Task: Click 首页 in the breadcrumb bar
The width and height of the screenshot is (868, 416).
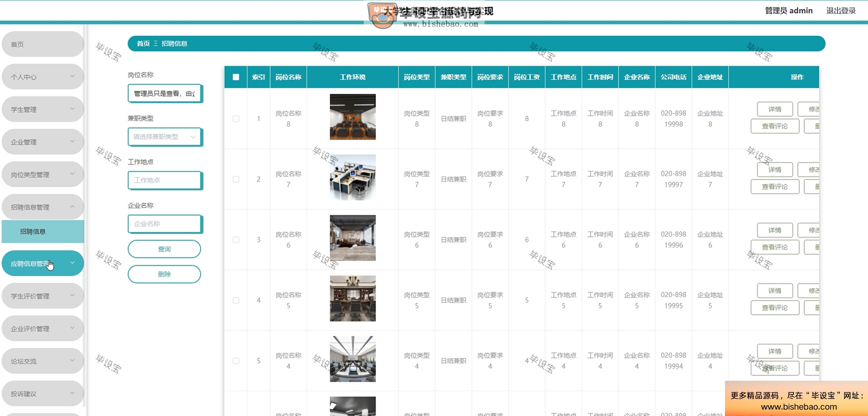Action: [x=143, y=44]
